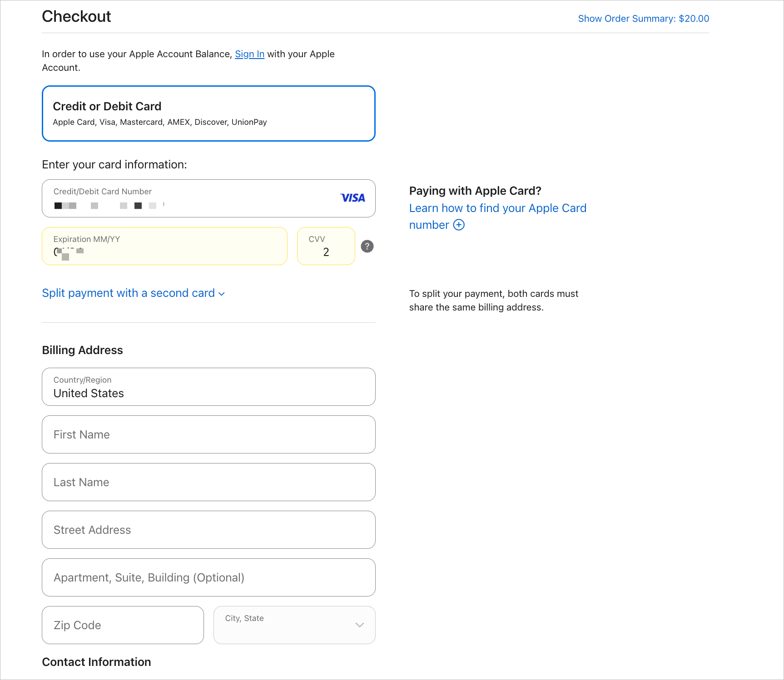Select Credit or Debit Card payment option

click(208, 113)
